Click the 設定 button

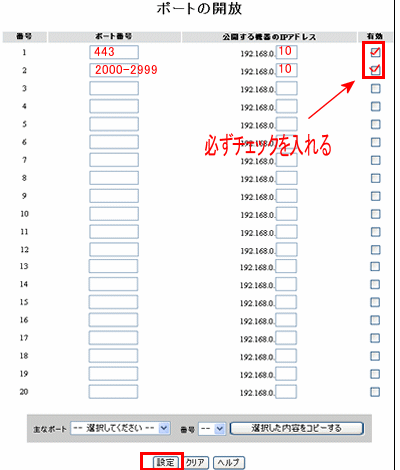pos(166,462)
